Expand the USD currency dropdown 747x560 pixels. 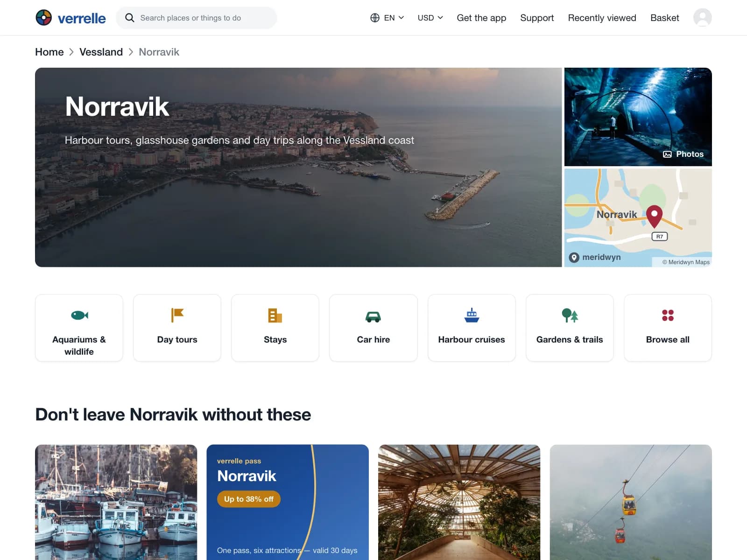pyautogui.click(x=430, y=18)
